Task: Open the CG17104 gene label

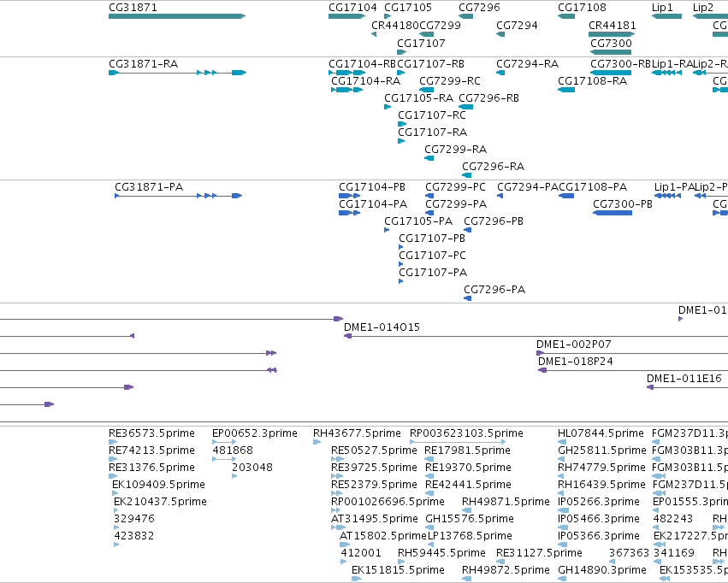Action: pyautogui.click(x=352, y=8)
